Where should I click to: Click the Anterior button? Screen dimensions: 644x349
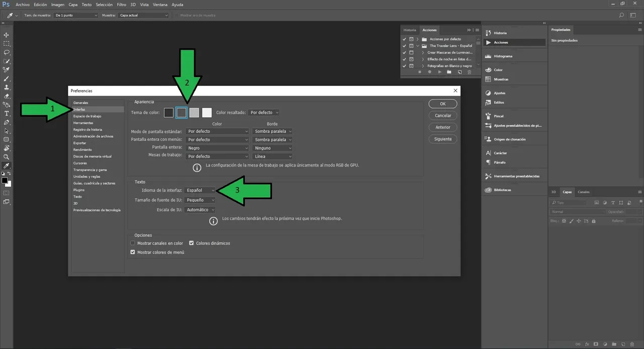[443, 127]
